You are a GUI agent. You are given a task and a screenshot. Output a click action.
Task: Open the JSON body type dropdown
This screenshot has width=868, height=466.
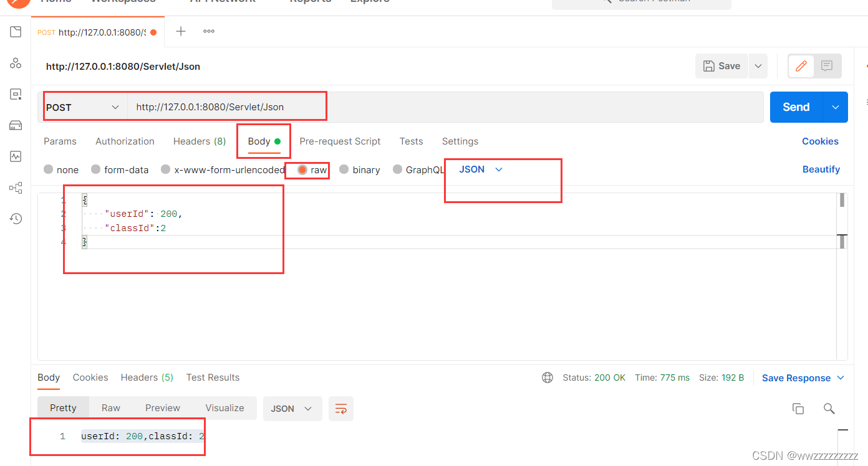pyautogui.click(x=481, y=169)
